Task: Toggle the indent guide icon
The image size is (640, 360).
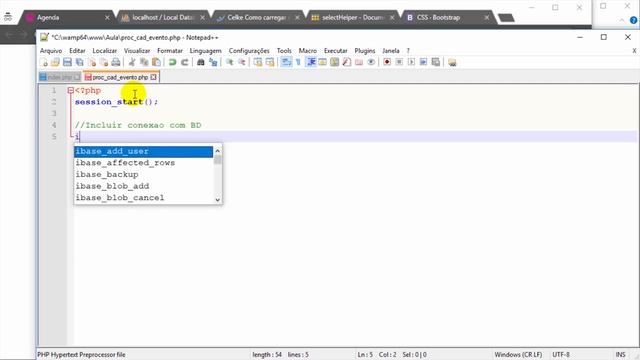Action: click(311, 62)
